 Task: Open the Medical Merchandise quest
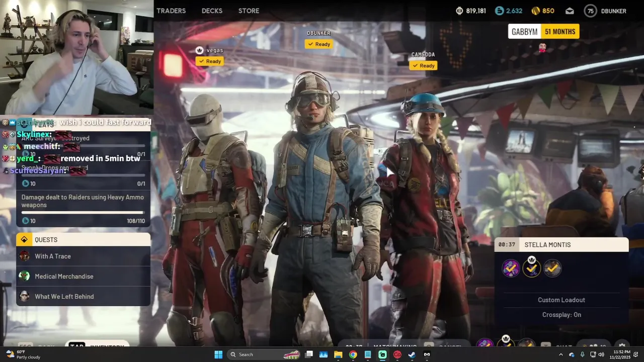click(x=83, y=277)
